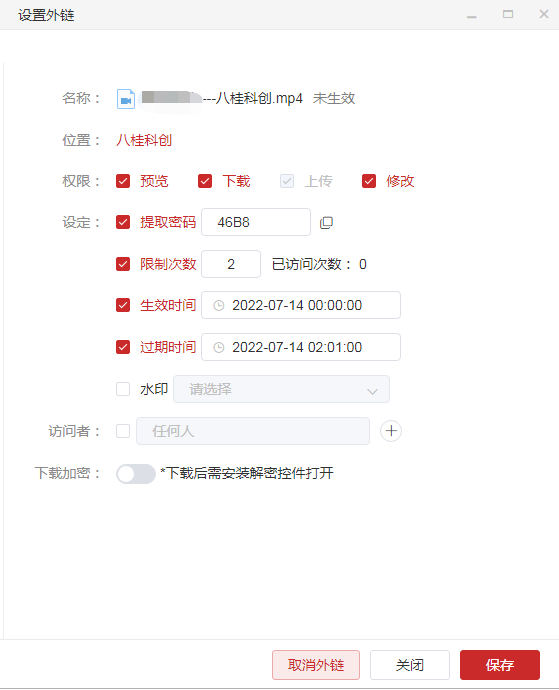Enable the 水印 watermark checkbox

pos(123,389)
